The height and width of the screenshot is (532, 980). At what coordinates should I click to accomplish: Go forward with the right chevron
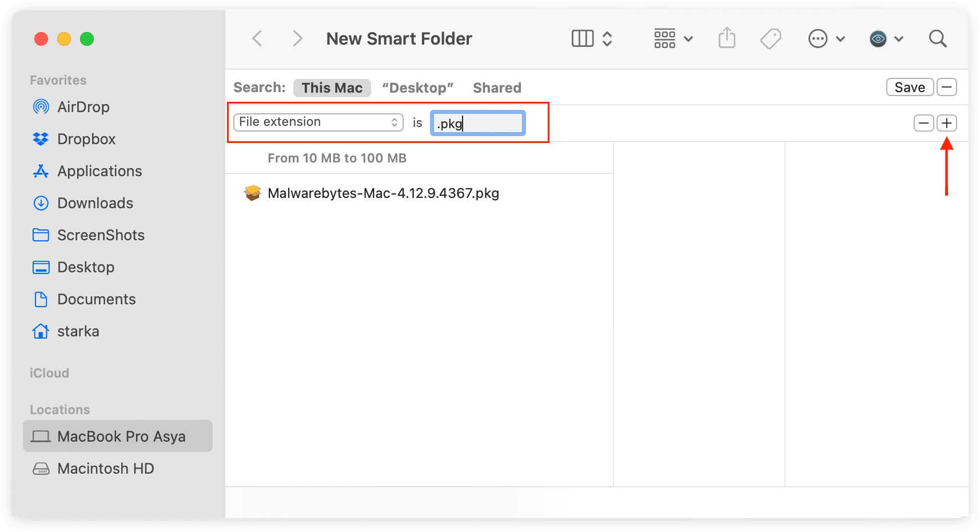[x=297, y=39]
